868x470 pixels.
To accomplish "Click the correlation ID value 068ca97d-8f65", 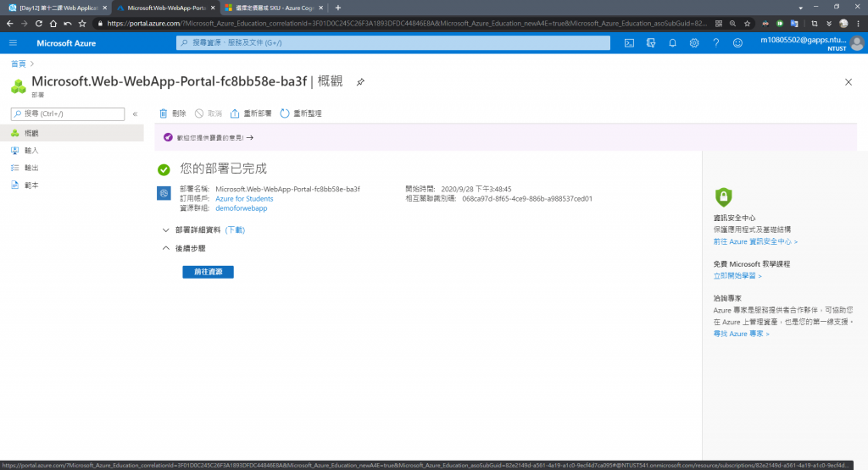I will 527,198.
